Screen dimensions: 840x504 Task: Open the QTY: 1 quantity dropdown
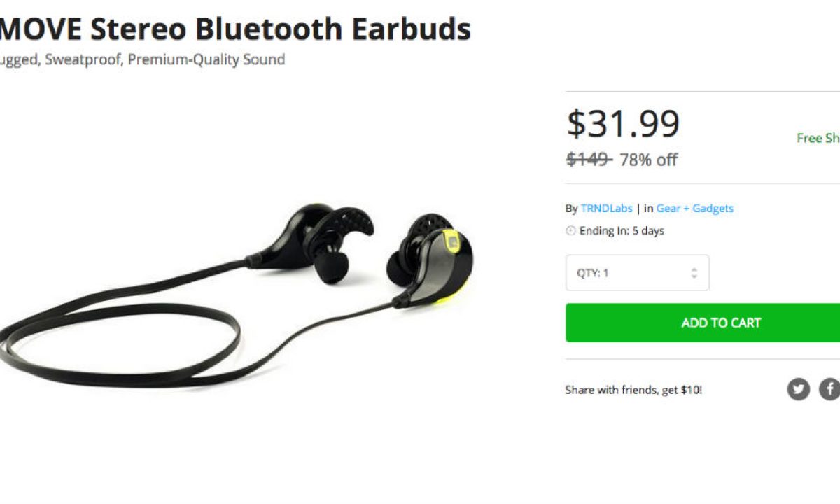(x=637, y=273)
